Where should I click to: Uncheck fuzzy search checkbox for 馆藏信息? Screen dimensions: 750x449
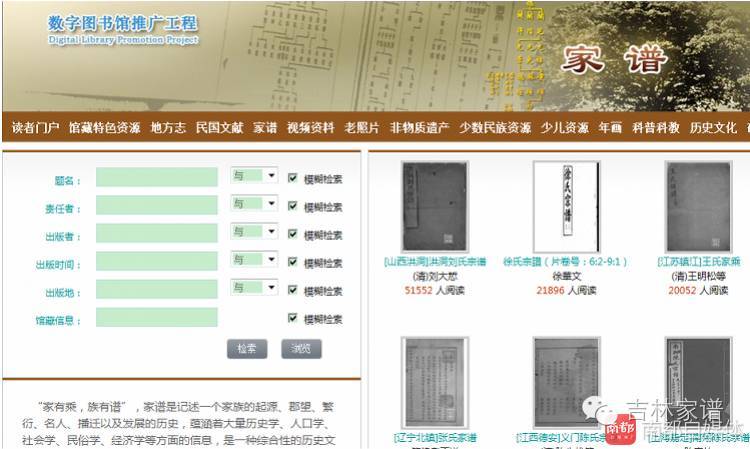(293, 318)
